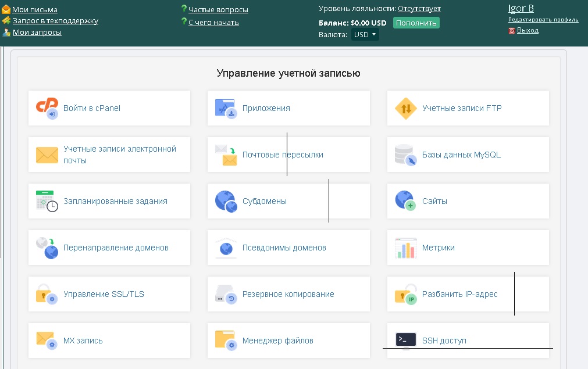Log out using the Выход link
The width and height of the screenshot is (588, 369).
coord(528,30)
